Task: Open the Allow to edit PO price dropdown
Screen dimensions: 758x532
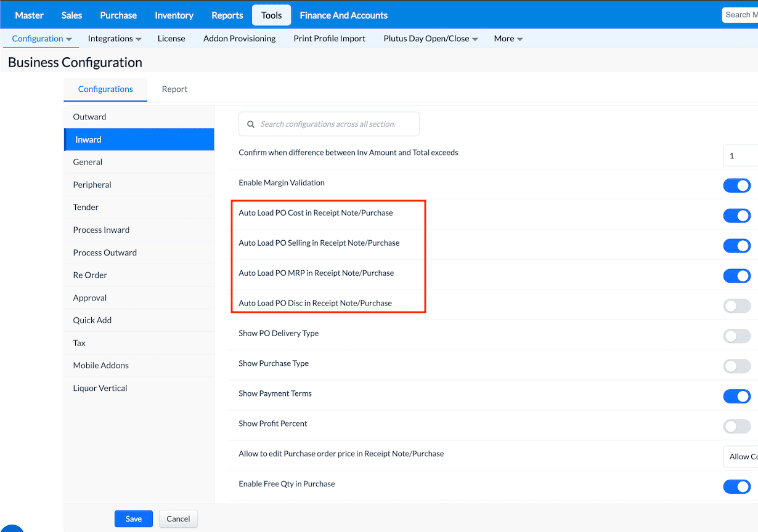Action: (740, 457)
